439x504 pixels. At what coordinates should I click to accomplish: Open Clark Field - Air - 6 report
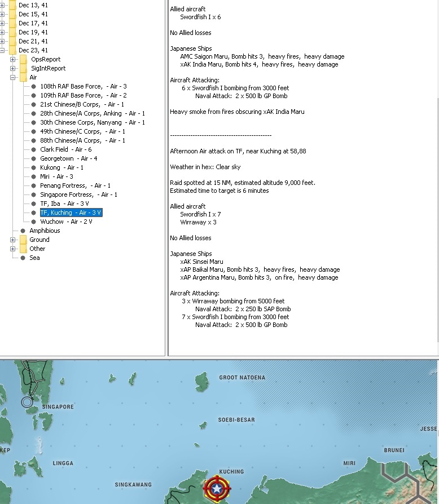click(x=66, y=149)
